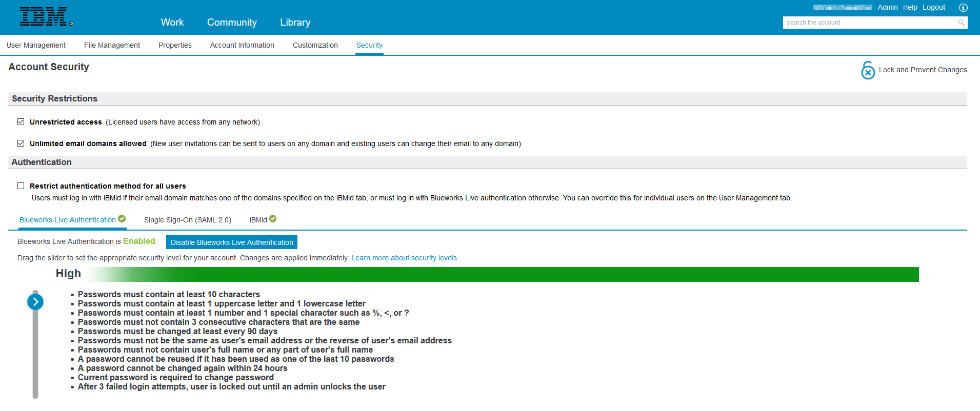
Task: Open the IBMid tab
Action: coord(258,220)
